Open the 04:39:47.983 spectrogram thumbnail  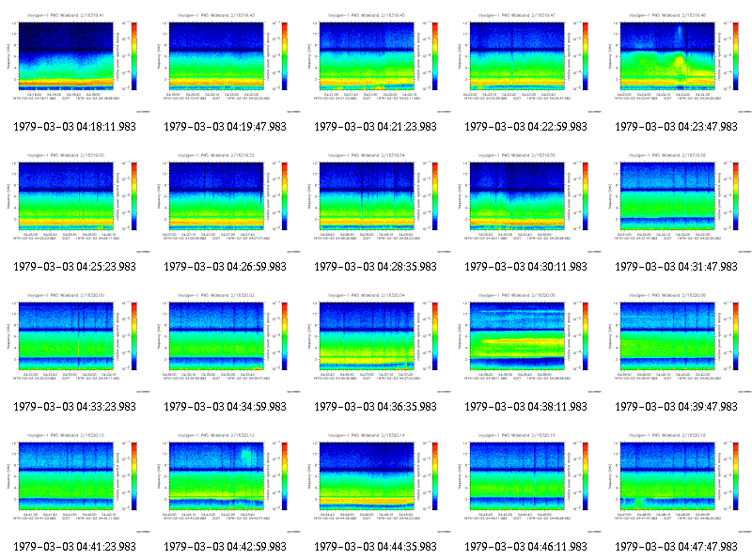pos(677,343)
